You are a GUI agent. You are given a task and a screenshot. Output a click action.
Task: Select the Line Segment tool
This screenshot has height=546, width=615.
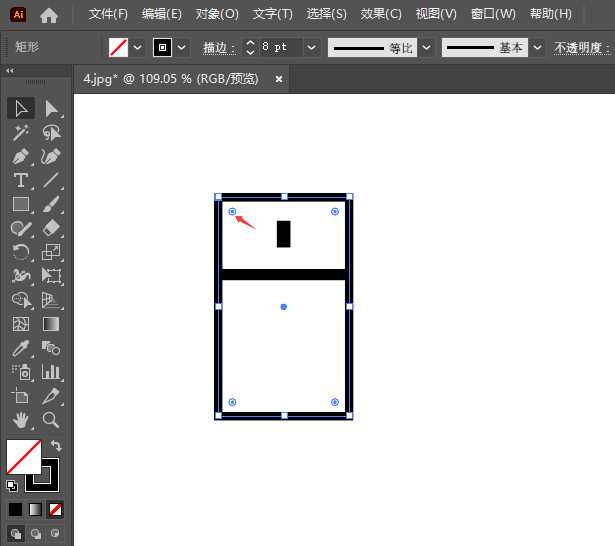(51, 180)
